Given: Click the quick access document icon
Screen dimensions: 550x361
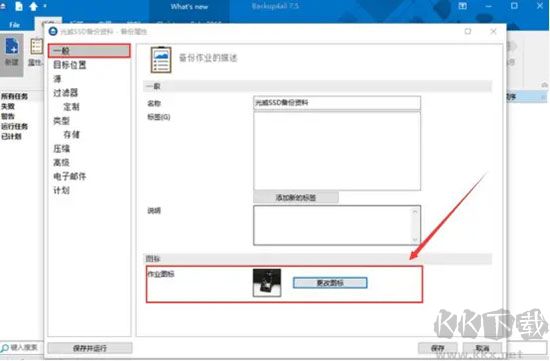Looking at the screenshot, I should click(x=19, y=6).
